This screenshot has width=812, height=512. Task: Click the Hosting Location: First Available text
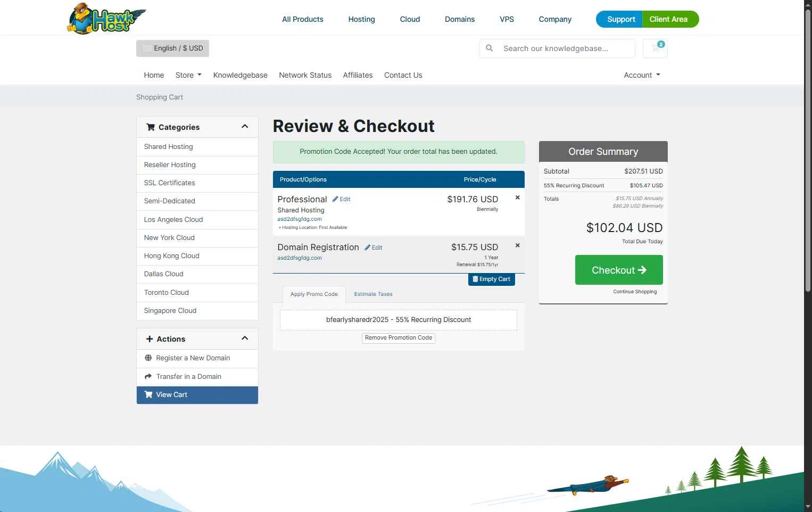click(313, 227)
